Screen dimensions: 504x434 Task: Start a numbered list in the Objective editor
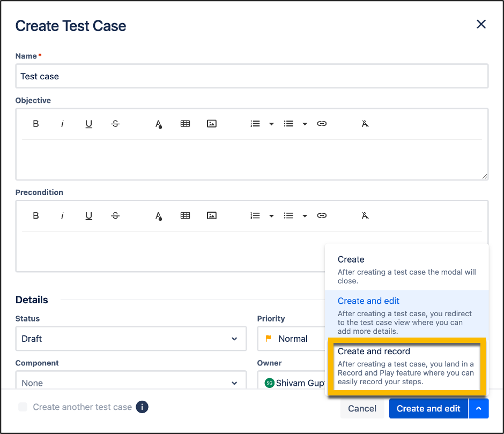254,123
